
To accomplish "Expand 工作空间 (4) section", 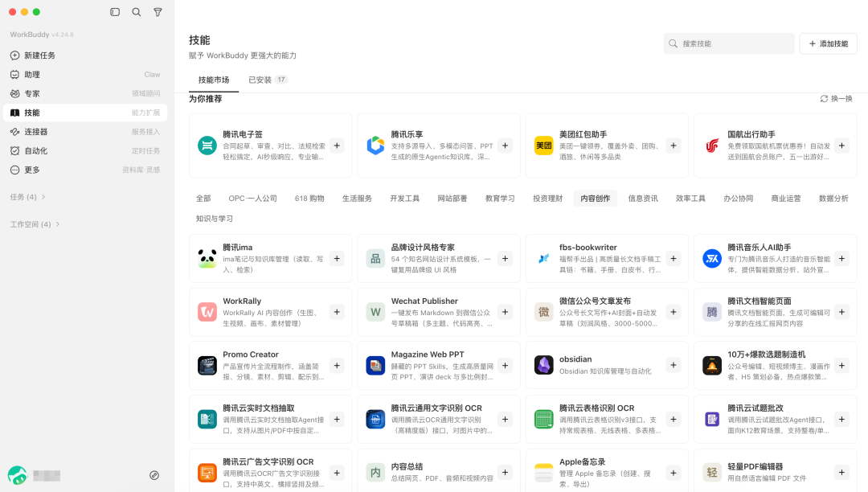I will [35, 224].
